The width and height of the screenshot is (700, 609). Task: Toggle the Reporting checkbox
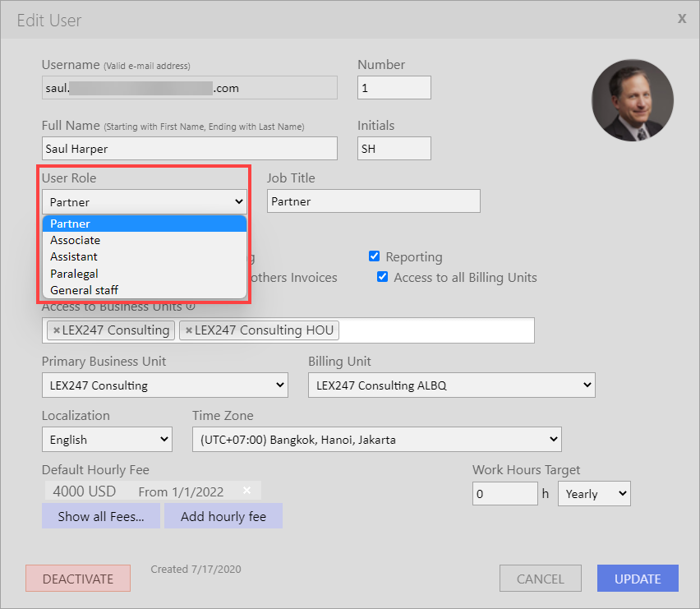(x=375, y=256)
